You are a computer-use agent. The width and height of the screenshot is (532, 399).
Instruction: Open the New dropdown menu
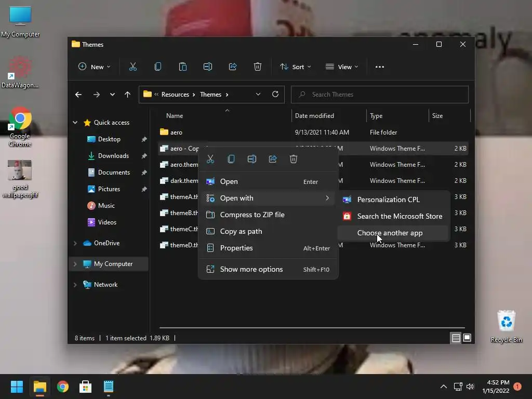(x=95, y=67)
